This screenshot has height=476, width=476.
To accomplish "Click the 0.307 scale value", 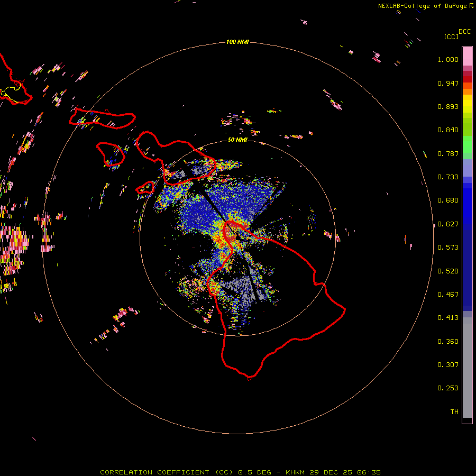I will (x=448, y=365).
